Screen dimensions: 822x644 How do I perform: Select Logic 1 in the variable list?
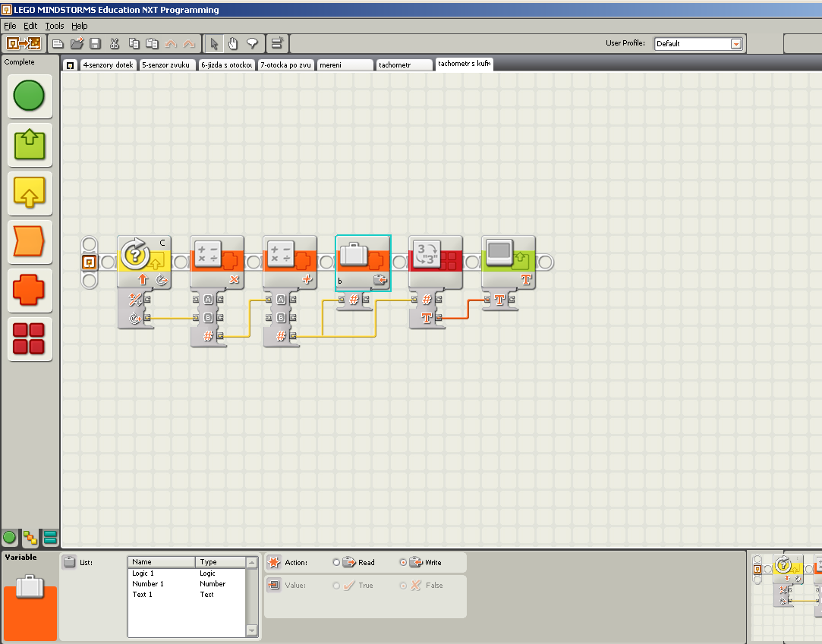tap(186, 573)
